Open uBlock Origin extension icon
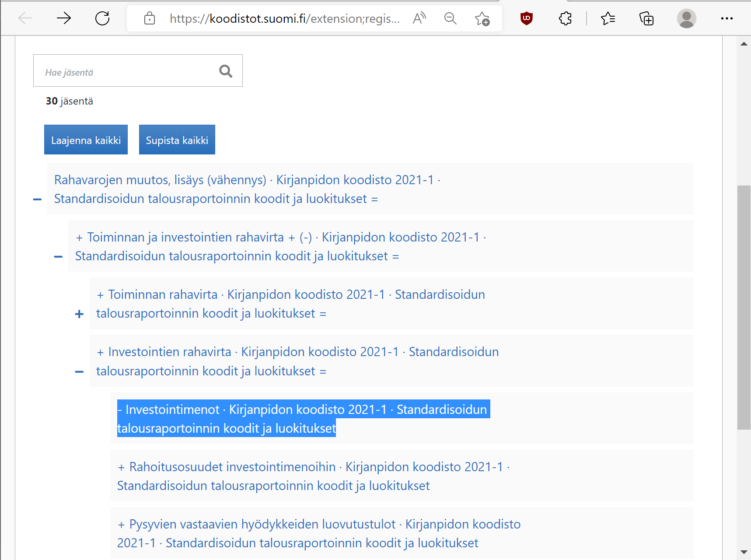Screen dimensions: 751x560 tap(526, 18)
